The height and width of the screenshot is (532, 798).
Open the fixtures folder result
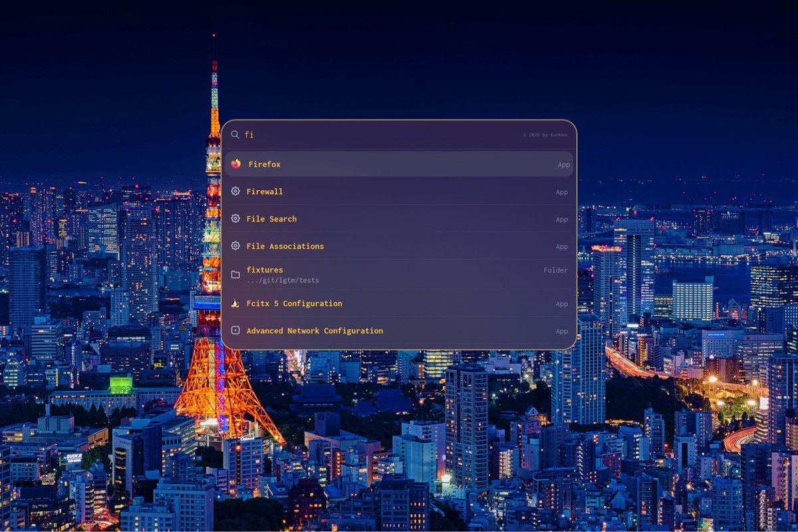coord(399,275)
